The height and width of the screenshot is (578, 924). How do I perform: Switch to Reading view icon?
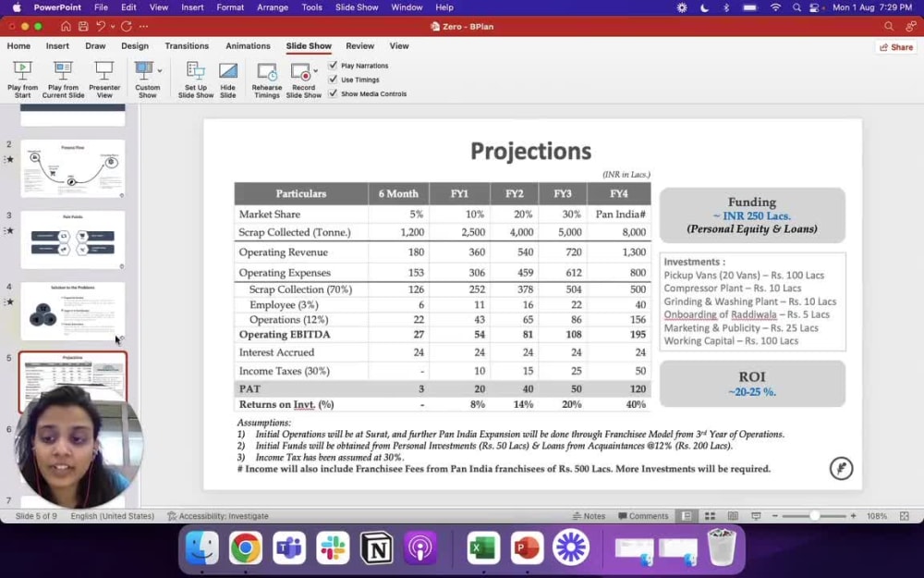733,516
